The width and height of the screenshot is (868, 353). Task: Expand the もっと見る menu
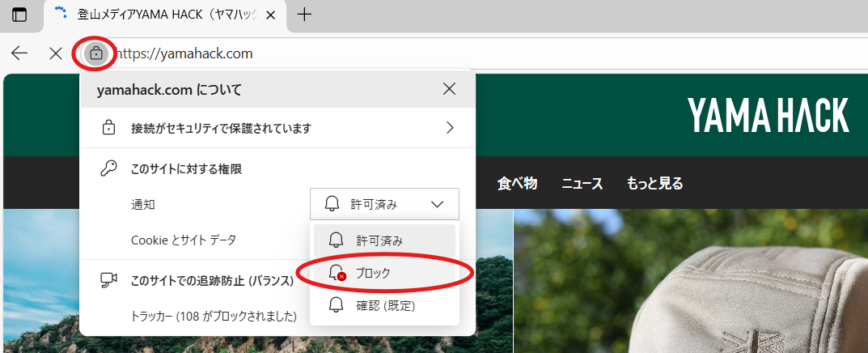point(654,184)
